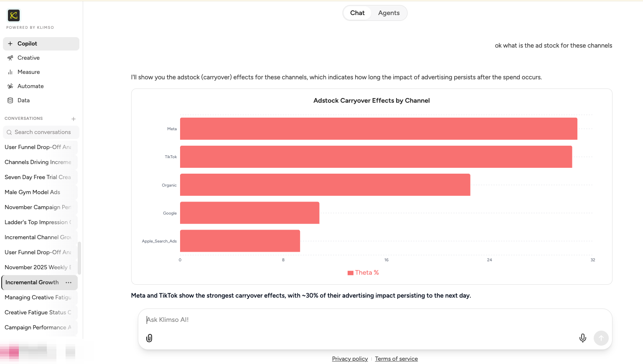
Task: Click the microphone voice input icon
Action: point(583,338)
